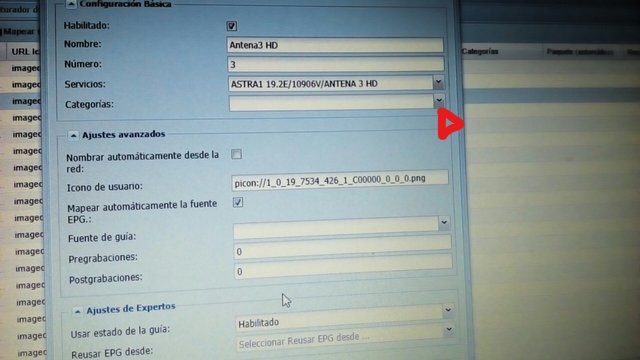Click the empty Categorías combo field

point(331,102)
